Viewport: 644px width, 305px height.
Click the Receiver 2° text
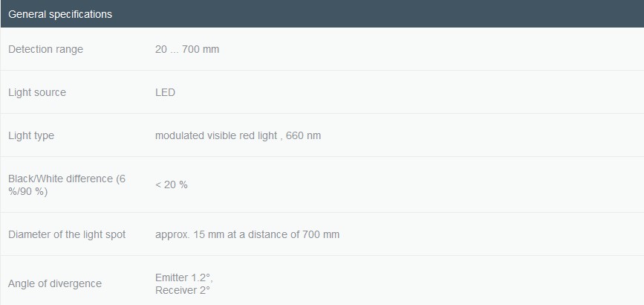(x=183, y=290)
